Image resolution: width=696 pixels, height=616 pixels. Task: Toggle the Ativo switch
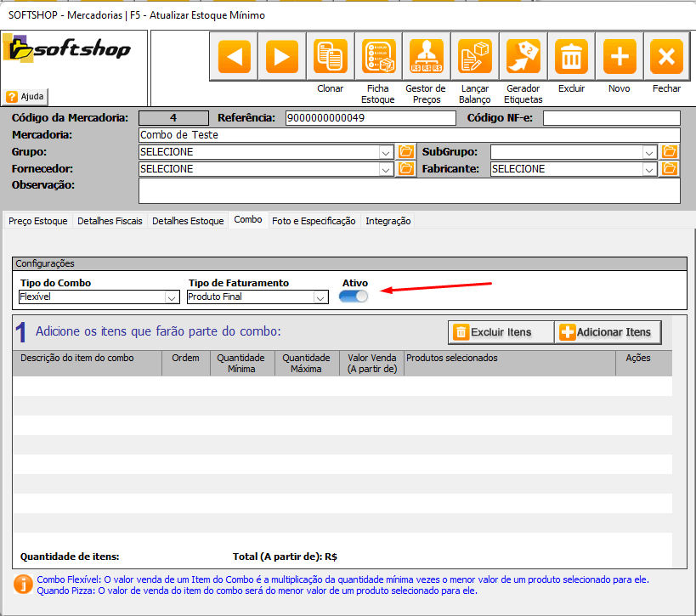point(354,297)
